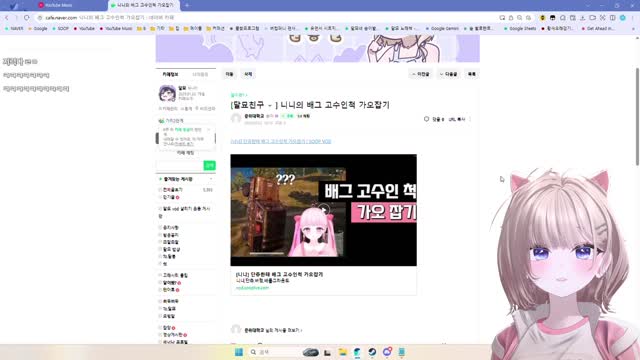Open the comment count icon beside 댓글
The image size is (640, 360).
click(427, 119)
